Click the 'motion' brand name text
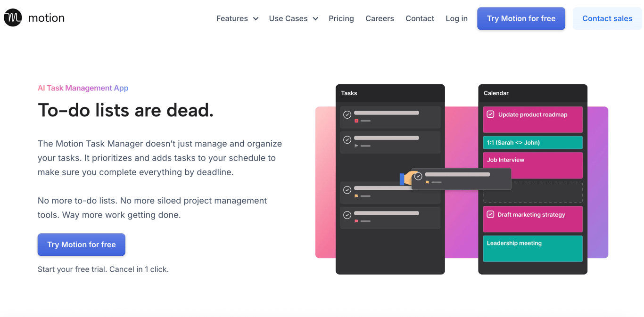 (46, 18)
